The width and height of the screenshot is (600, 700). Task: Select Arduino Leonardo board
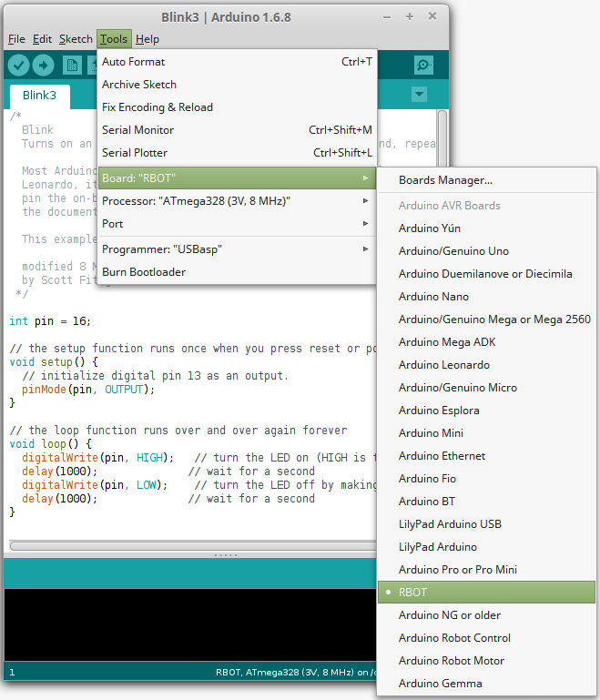click(486, 365)
